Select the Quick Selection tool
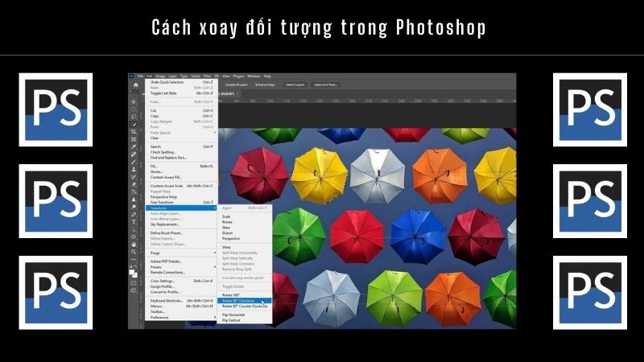This screenshot has height=362, width=644. [134, 125]
